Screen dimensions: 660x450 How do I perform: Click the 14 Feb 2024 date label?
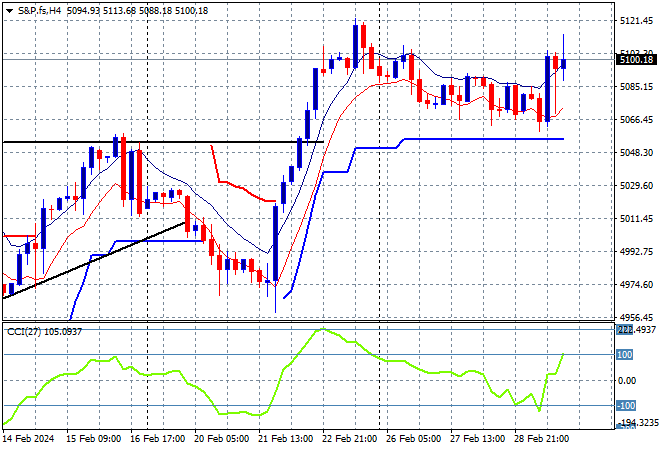point(30,437)
